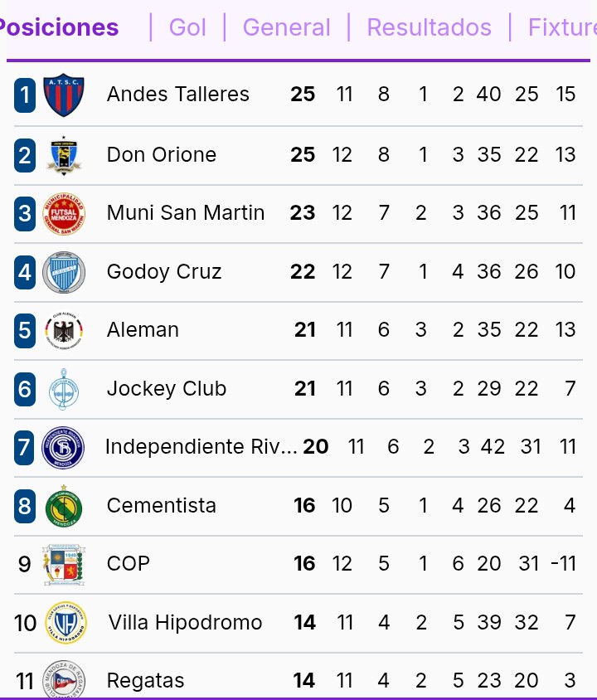
Task: Select the Cementista green crest
Action: pyautogui.click(x=64, y=506)
